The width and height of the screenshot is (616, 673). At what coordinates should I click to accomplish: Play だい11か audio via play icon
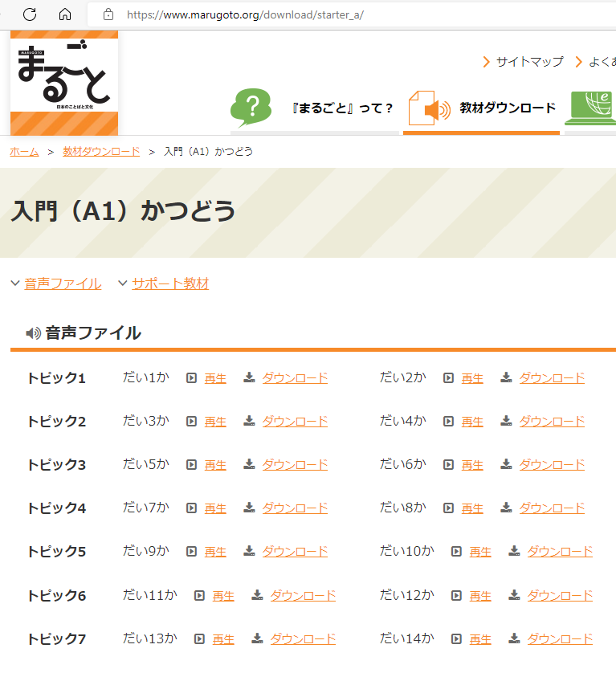(x=199, y=596)
